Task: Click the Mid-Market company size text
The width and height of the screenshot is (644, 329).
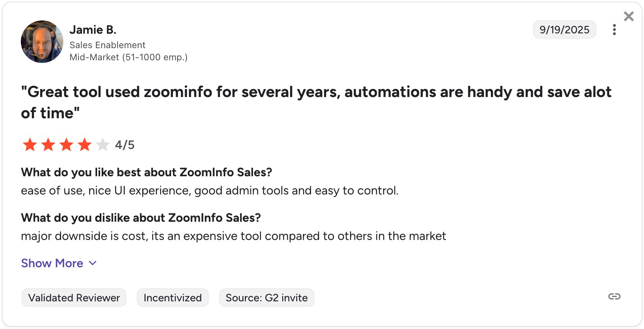Action: pyautogui.click(x=128, y=57)
